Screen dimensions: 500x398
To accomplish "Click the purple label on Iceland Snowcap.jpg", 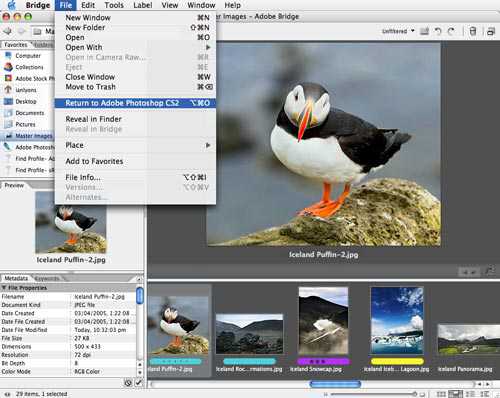I will click(x=323, y=361).
